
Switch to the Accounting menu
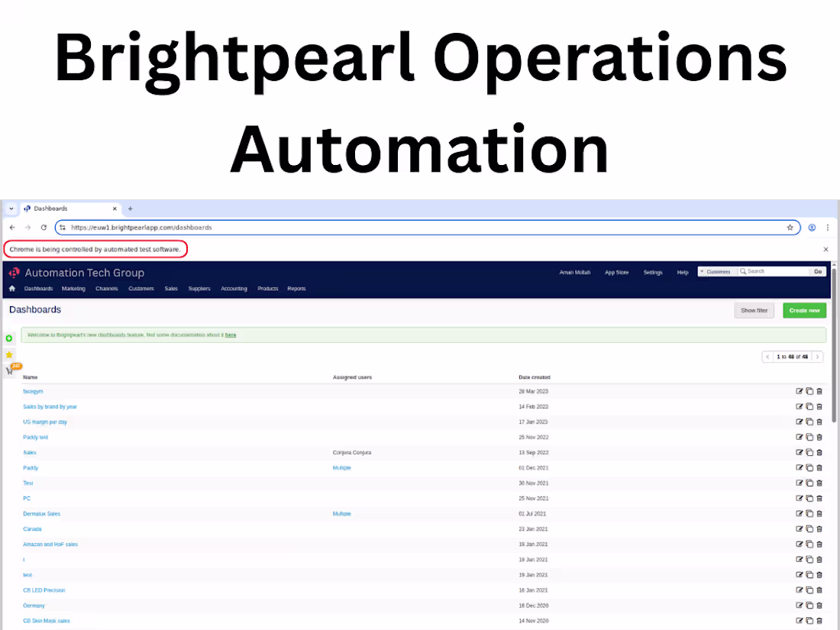coord(234,289)
